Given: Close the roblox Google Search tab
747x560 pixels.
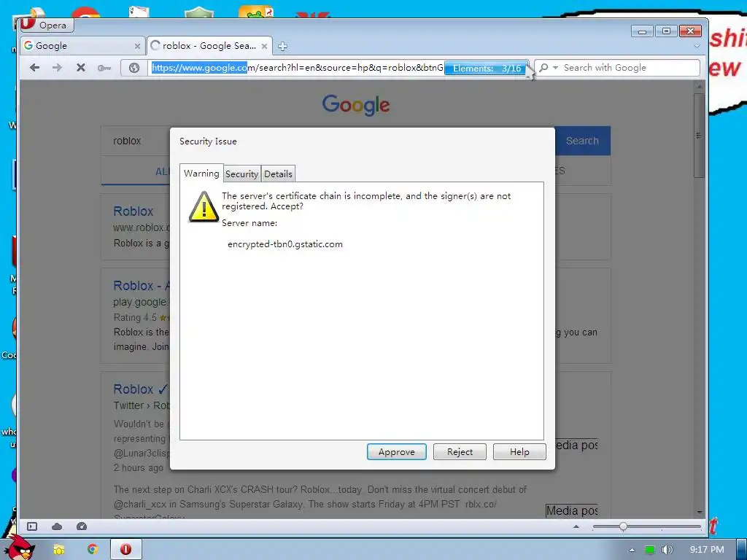Looking at the screenshot, I should (x=264, y=46).
